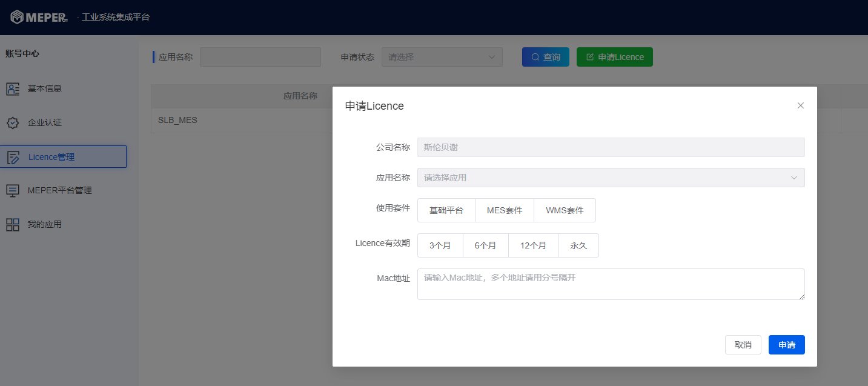This screenshot has height=386, width=868.
Task: Select the 基础平台 suite option
Action: 446,210
